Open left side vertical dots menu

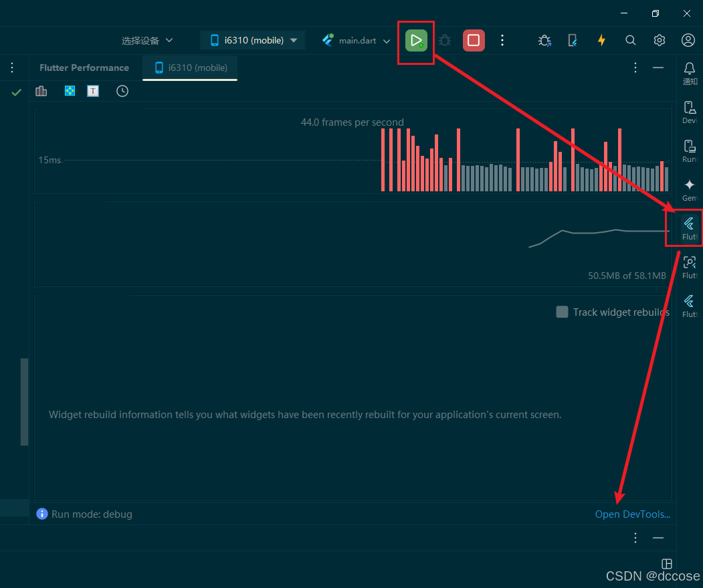12,68
